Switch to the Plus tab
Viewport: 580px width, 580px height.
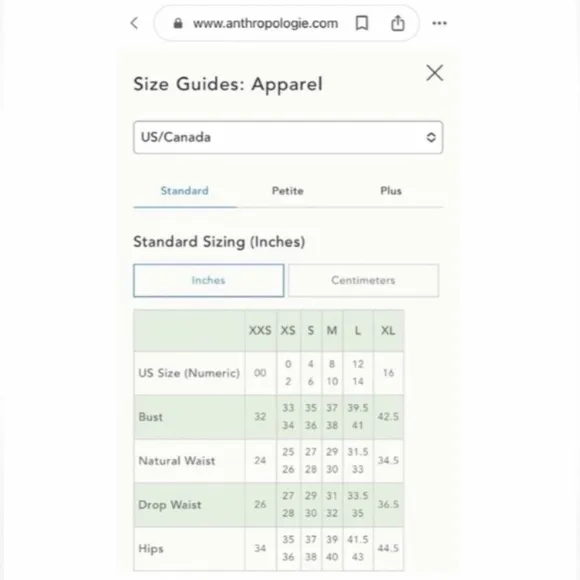[x=391, y=191]
